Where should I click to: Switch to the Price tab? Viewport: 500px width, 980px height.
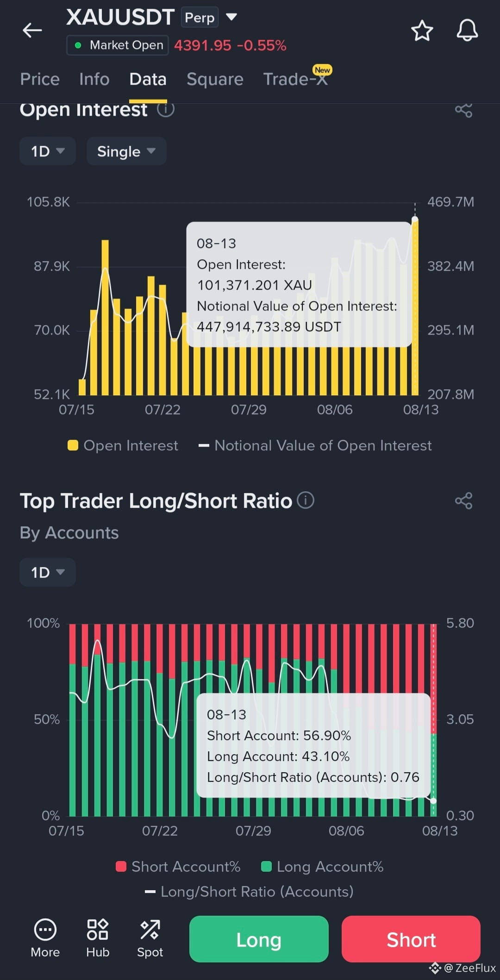pyautogui.click(x=40, y=79)
